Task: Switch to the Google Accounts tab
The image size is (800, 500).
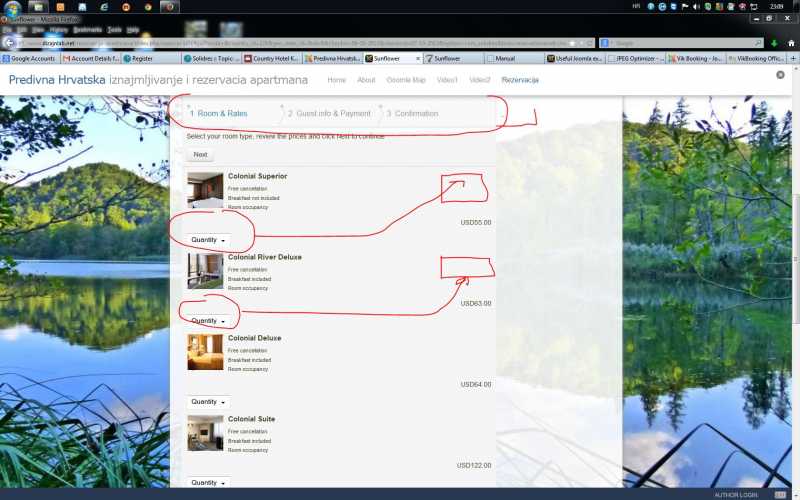Action: point(29,59)
